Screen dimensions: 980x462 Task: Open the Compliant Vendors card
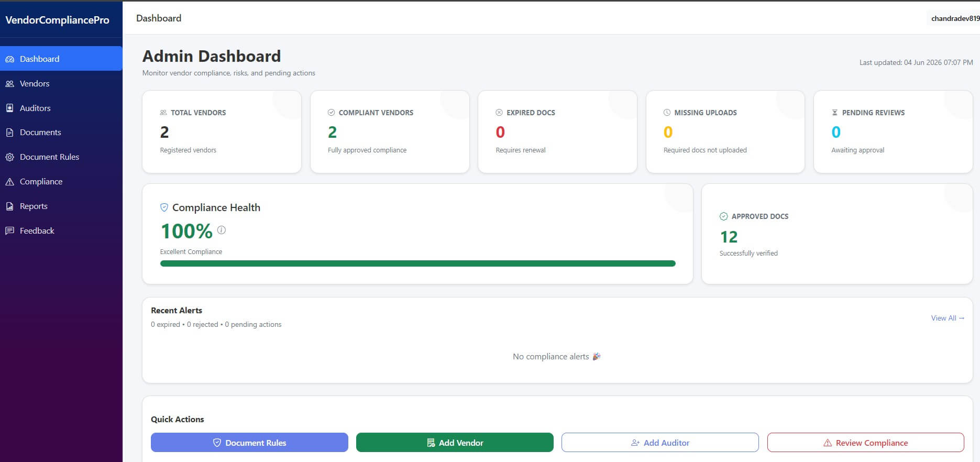point(390,131)
